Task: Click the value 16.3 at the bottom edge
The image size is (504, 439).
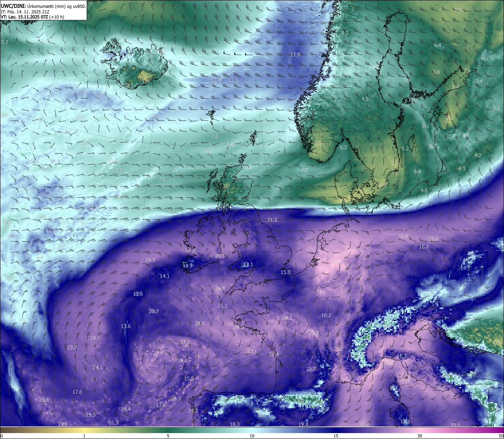Action: pos(113,422)
